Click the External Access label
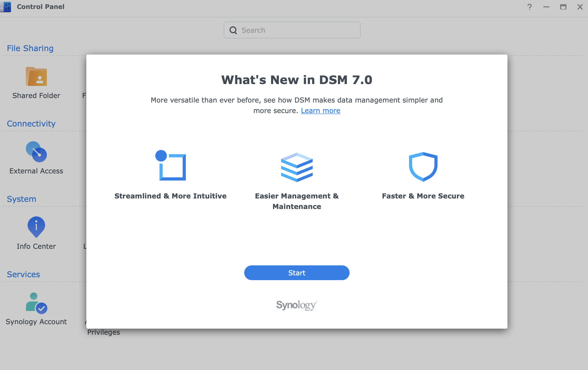The image size is (588, 370). coord(36,171)
